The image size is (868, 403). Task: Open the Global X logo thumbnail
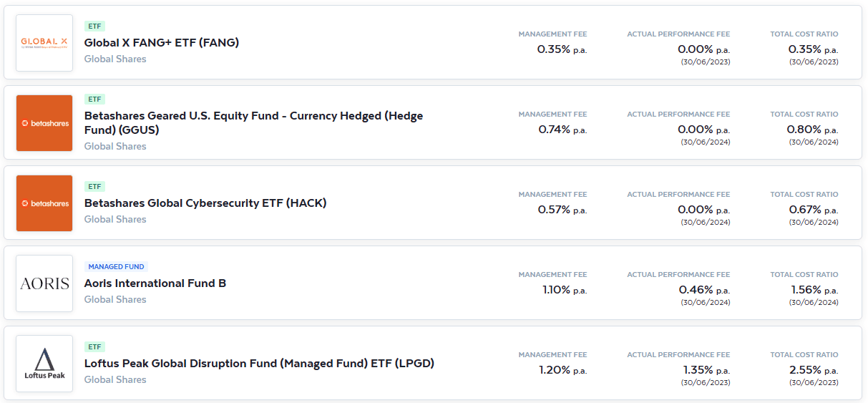44,43
